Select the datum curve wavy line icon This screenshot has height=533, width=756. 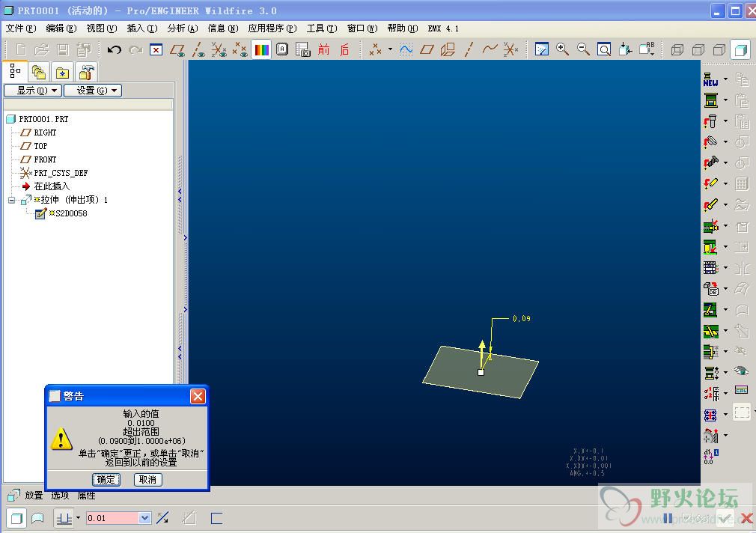(x=490, y=49)
